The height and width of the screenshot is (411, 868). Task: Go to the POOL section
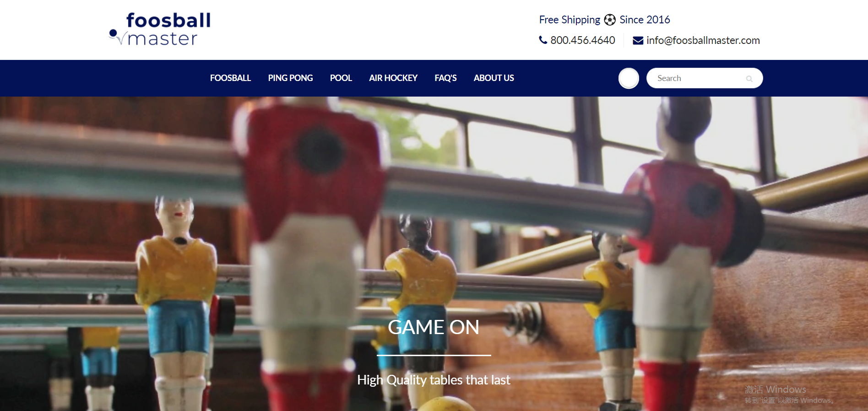click(341, 78)
